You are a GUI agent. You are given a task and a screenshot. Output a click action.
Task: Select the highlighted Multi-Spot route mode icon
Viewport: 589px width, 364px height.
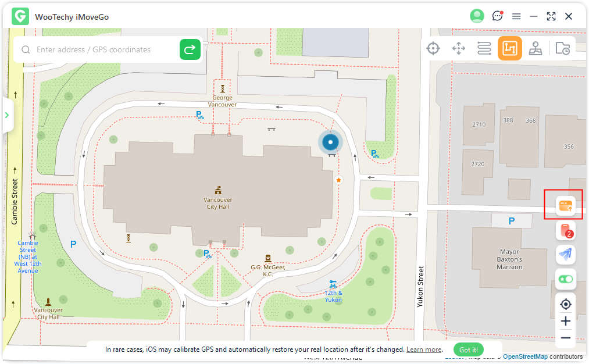coord(510,48)
